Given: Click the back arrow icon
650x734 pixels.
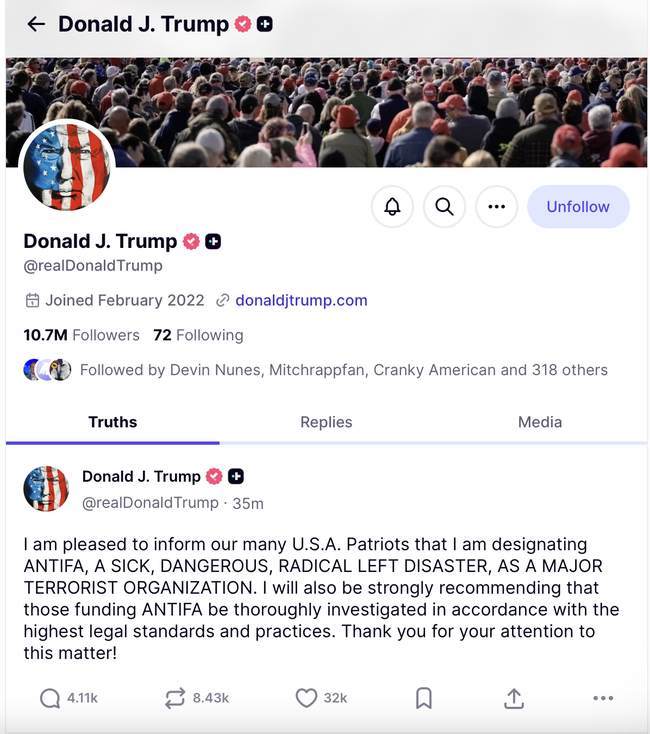Looking at the screenshot, I should coord(36,24).
